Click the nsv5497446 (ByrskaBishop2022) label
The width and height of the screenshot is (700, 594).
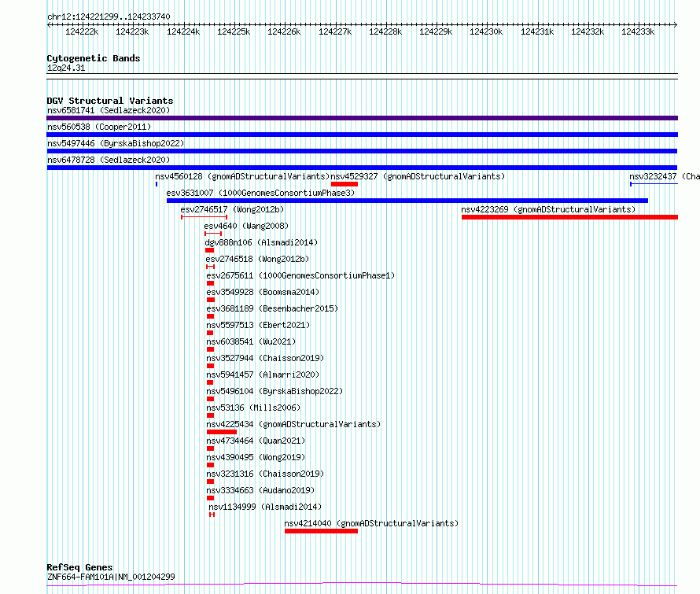tap(116, 143)
